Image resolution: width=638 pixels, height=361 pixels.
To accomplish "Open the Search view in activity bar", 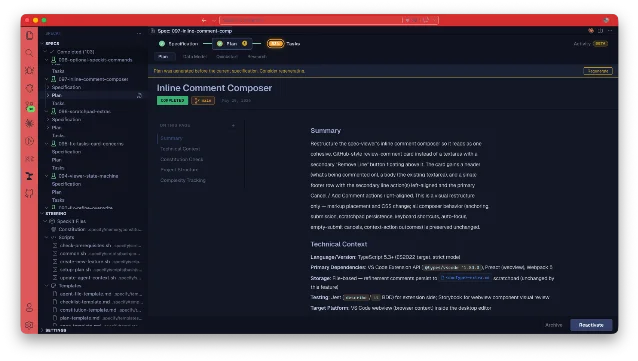I will [x=29, y=53].
